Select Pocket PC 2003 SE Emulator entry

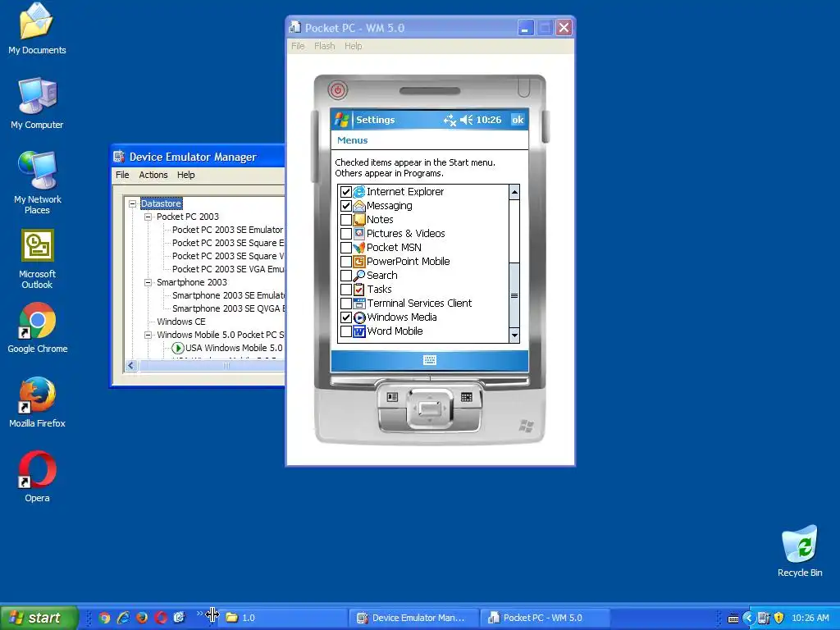pyautogui.click(x=227, y=230)
